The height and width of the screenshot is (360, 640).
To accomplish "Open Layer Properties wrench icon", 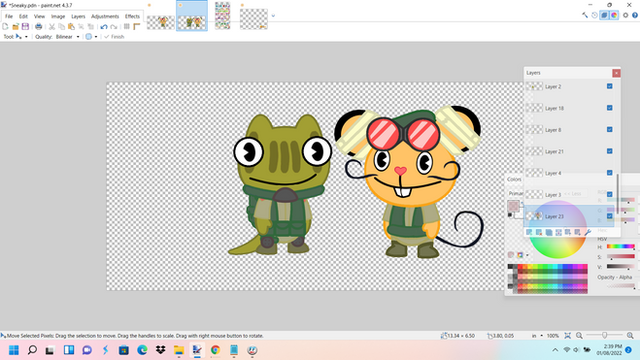I will coord(588,232).
